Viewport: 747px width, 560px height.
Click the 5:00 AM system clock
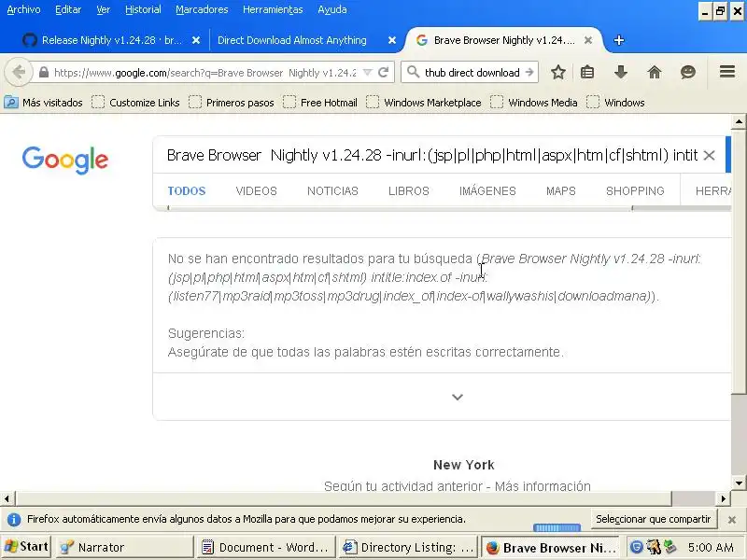pos(711,547)
